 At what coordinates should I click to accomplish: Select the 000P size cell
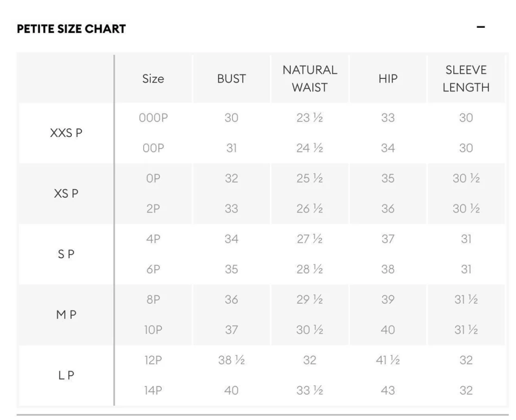tap(153, 118)
